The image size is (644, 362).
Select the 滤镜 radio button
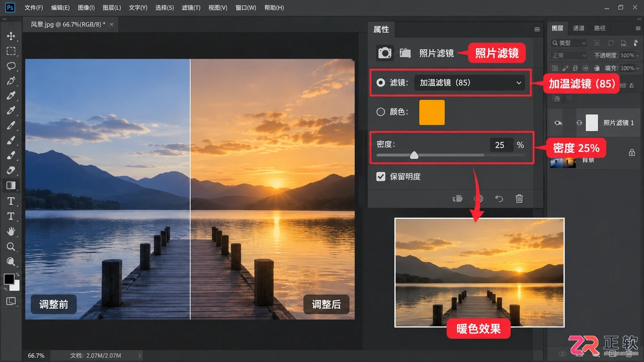click(x=381, y=83)
